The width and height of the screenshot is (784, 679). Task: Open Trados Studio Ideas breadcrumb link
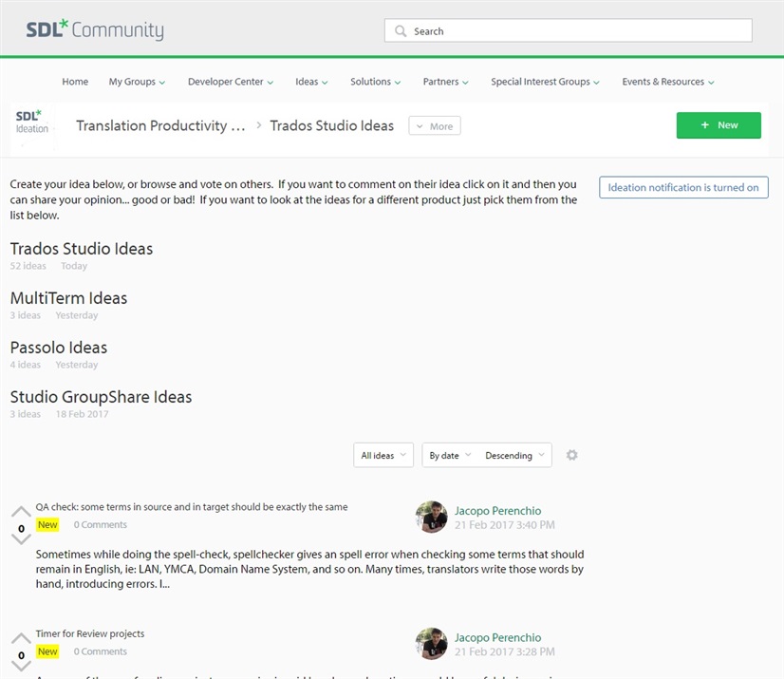click(x=331, y=125)
